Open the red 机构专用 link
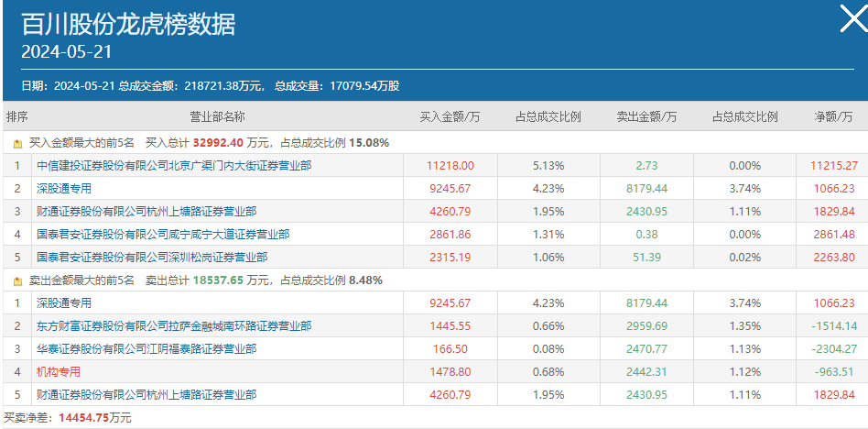868x429 pixels. click(58, 372)
